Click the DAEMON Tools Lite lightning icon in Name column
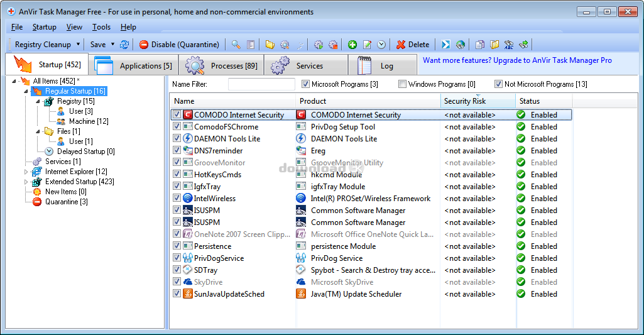Screen dimensions: 644x335 188,138
